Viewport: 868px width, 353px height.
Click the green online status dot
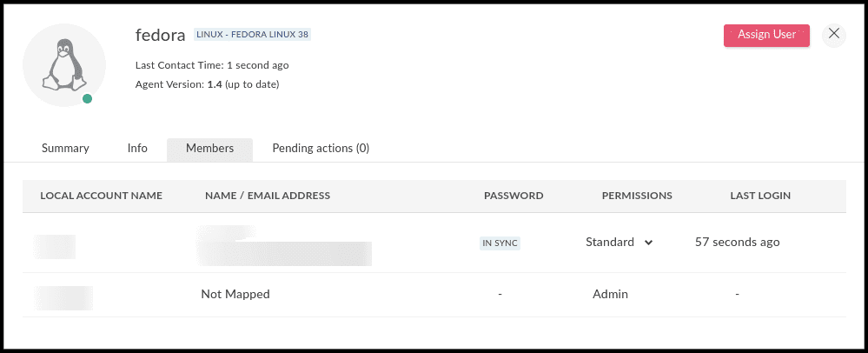[87, 99]
